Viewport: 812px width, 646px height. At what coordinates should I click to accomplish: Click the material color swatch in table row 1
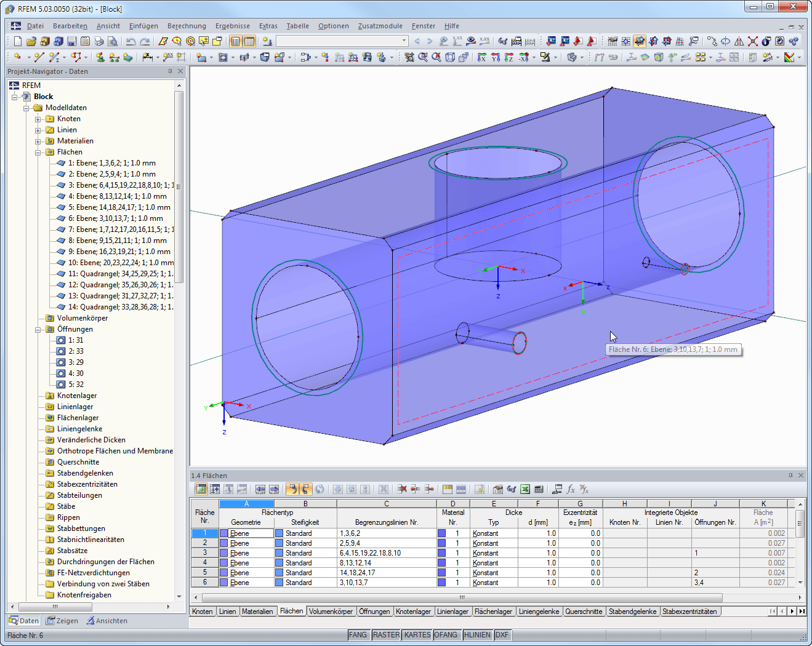[441, 533]
